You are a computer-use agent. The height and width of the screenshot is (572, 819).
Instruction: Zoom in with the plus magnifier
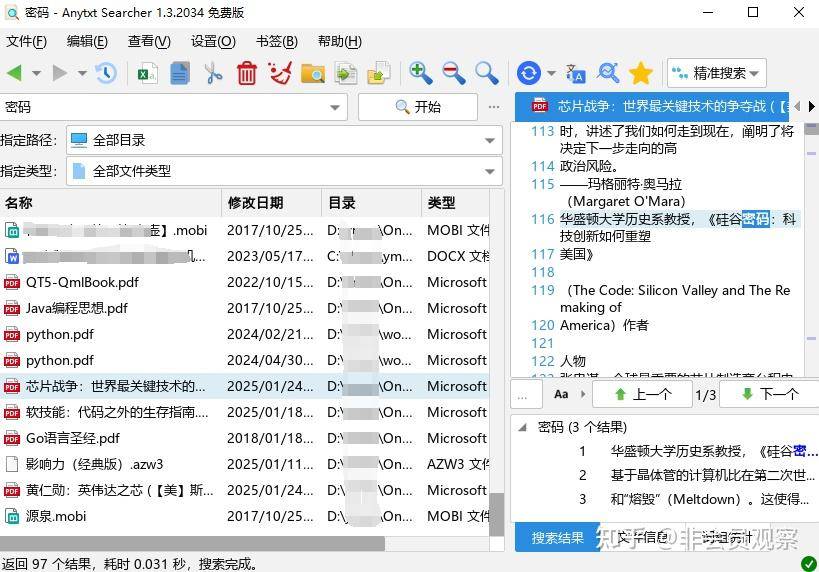pos(420,73)
